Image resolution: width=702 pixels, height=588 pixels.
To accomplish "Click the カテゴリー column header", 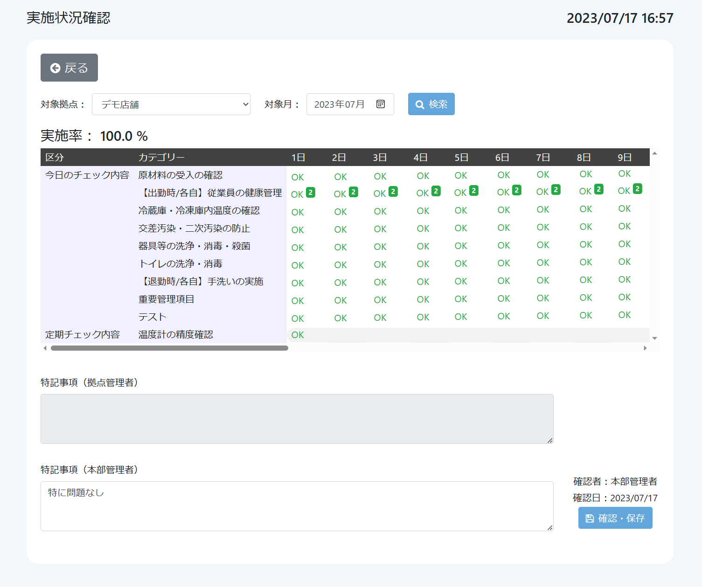I will (161, 157).
